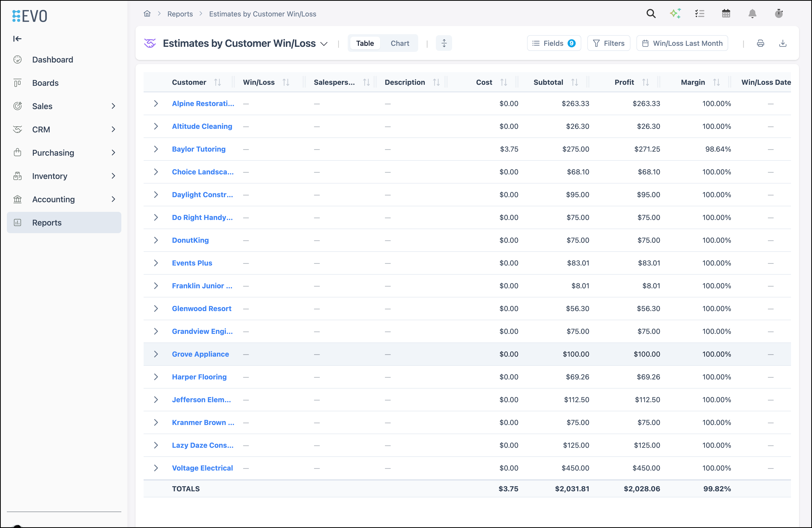Toggle row height expand/collapse icon
The image size is (812, 528).
coord(444,43)
